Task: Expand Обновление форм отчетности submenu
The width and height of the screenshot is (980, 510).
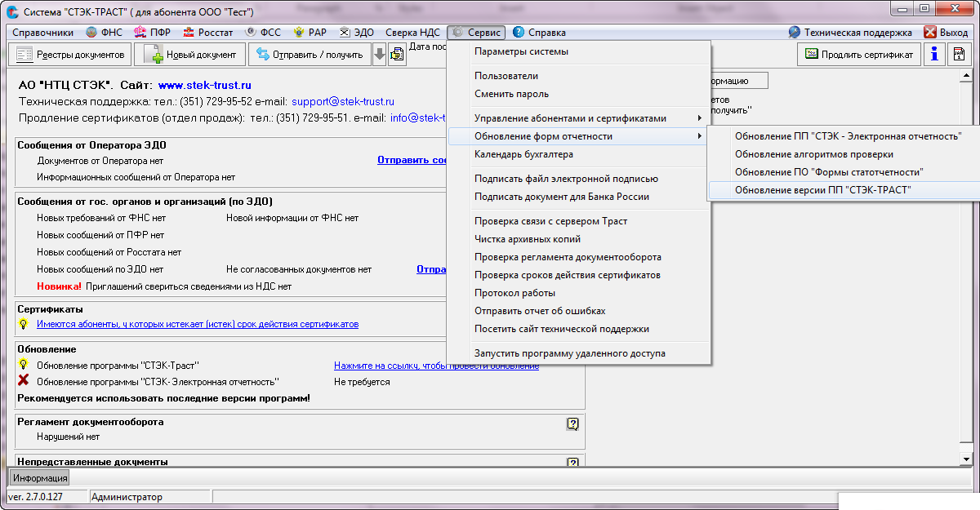Action: coord(580,136)
